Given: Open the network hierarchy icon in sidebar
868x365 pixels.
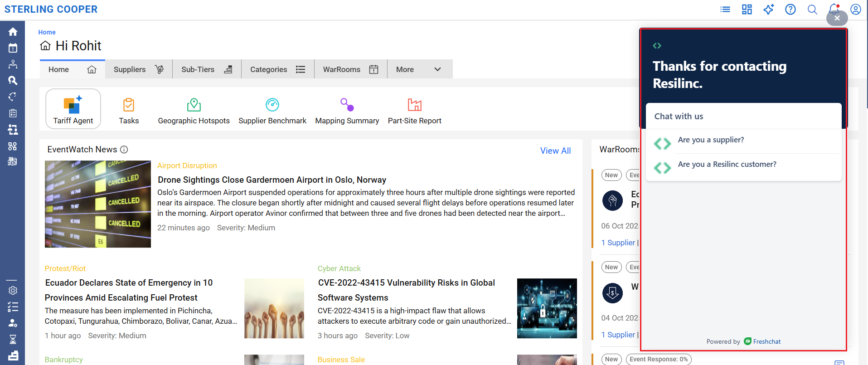Looking at the screenshot, I should point(13,64).
